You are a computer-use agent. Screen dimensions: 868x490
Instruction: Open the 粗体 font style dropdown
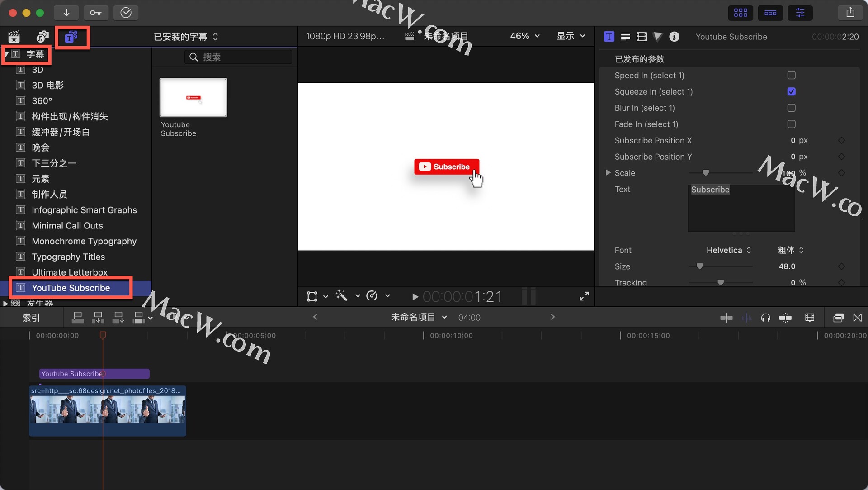pos(791,250)
